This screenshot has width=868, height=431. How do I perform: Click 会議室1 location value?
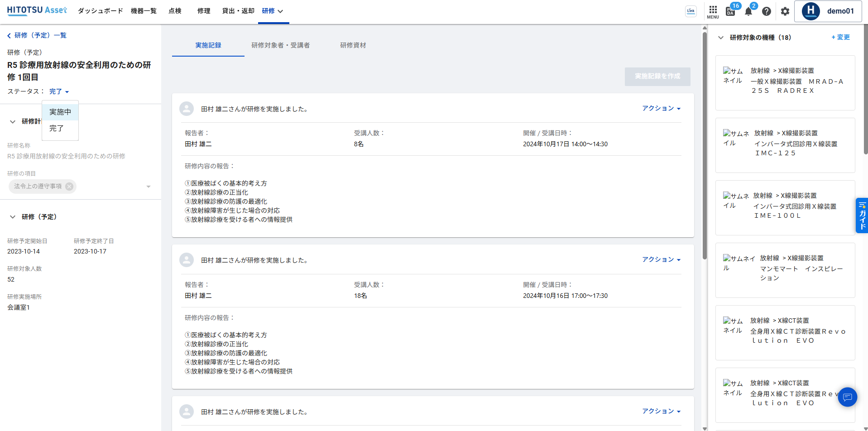click(19, 307)
